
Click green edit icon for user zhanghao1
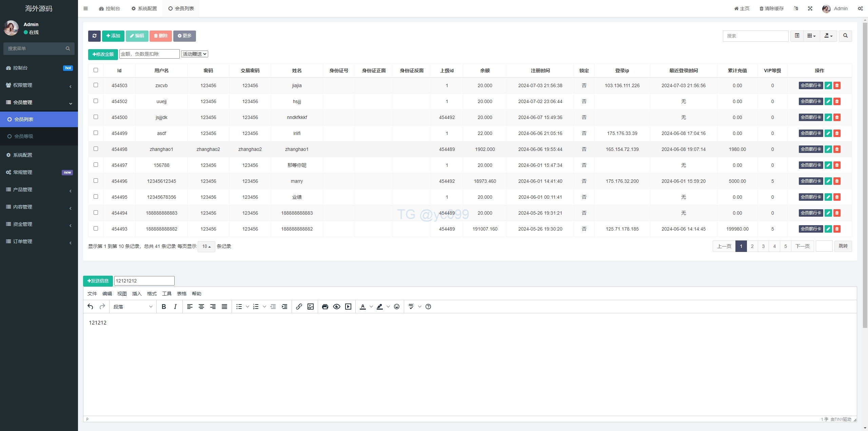click(x=828, y=149)
